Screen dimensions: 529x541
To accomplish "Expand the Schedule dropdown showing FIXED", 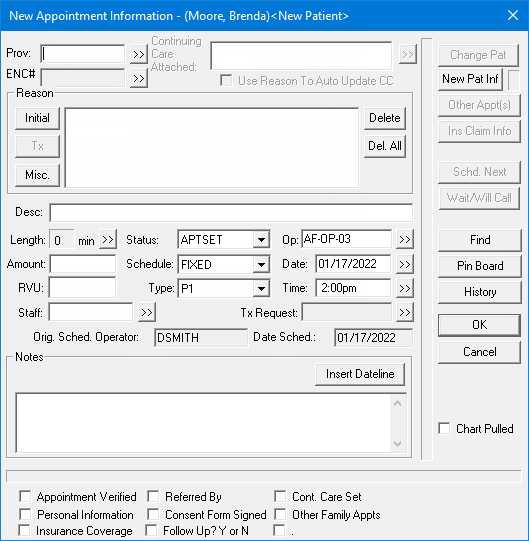I will click(261, 265).
